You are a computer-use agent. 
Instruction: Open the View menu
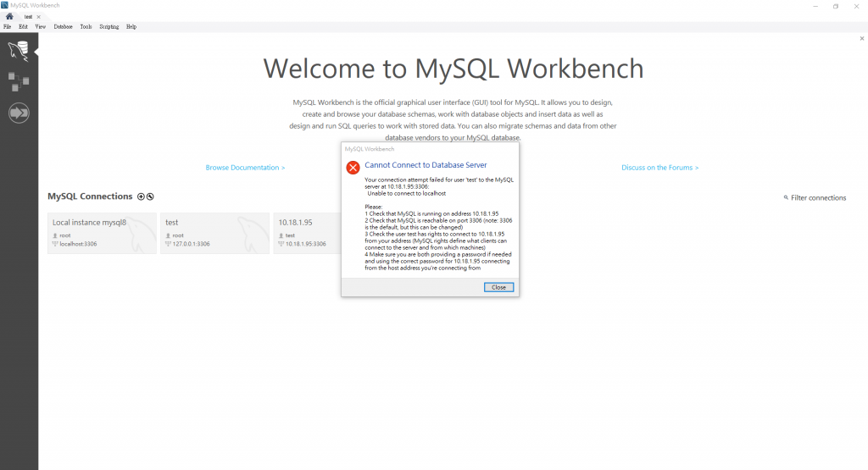[41, 26]
